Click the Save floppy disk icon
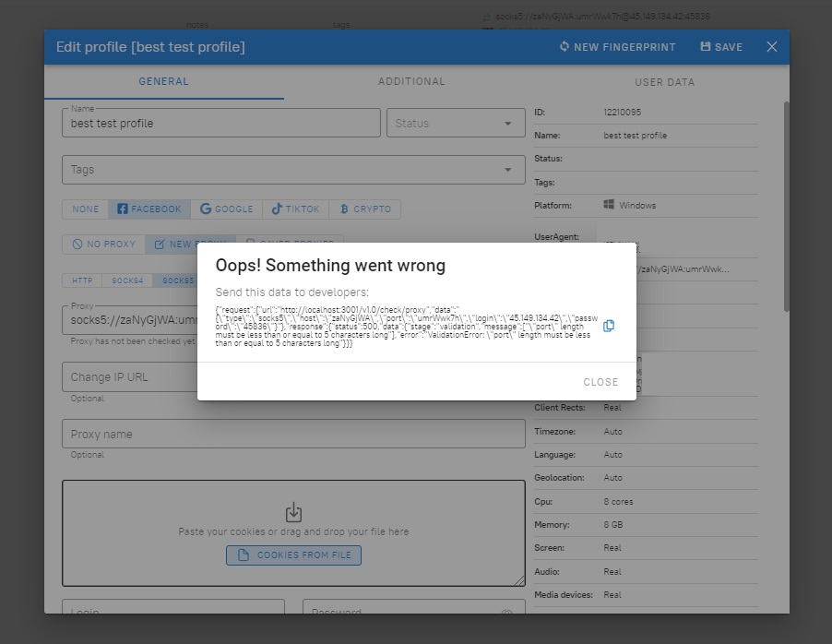 (x=706, y=47)
